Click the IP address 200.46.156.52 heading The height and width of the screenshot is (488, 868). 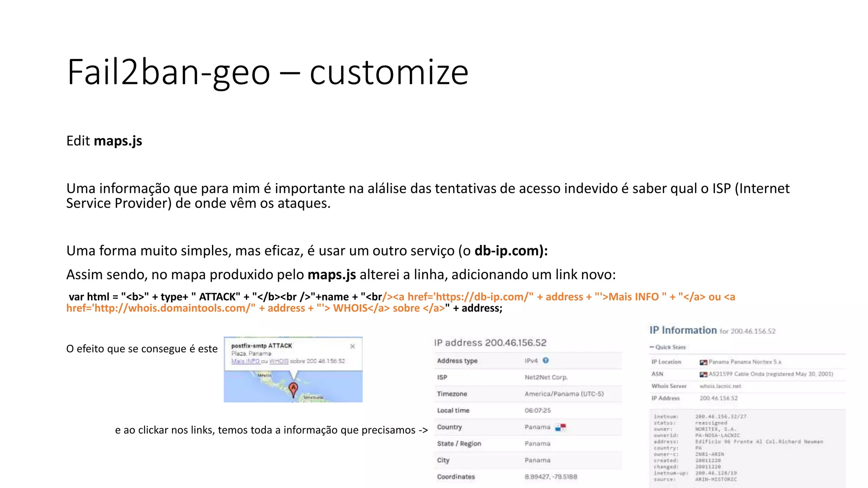pyautogui.click(x=490, y=343)
